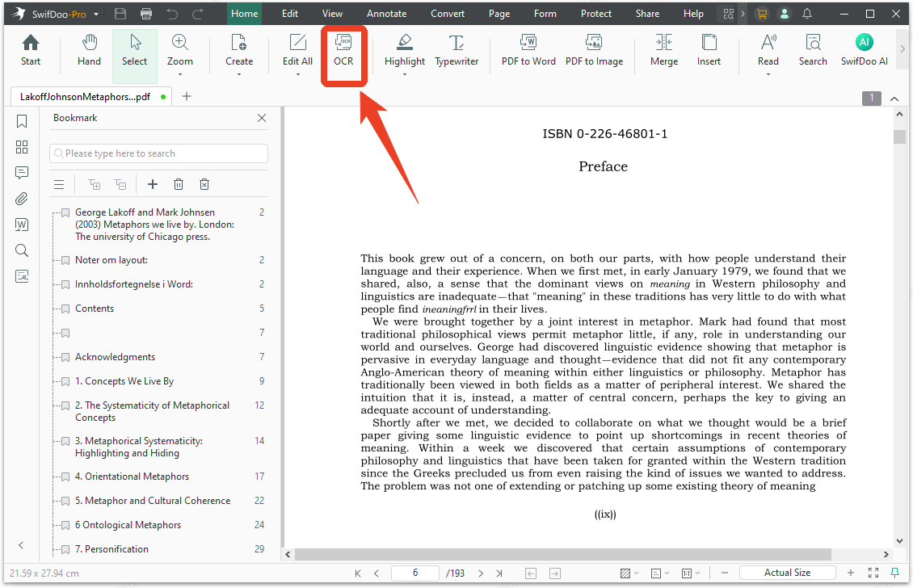Image resolution: width=913 pixels, height=588 pixels.
Task: Open the Actual Size zoom dropdown
Action: [787, 573]
